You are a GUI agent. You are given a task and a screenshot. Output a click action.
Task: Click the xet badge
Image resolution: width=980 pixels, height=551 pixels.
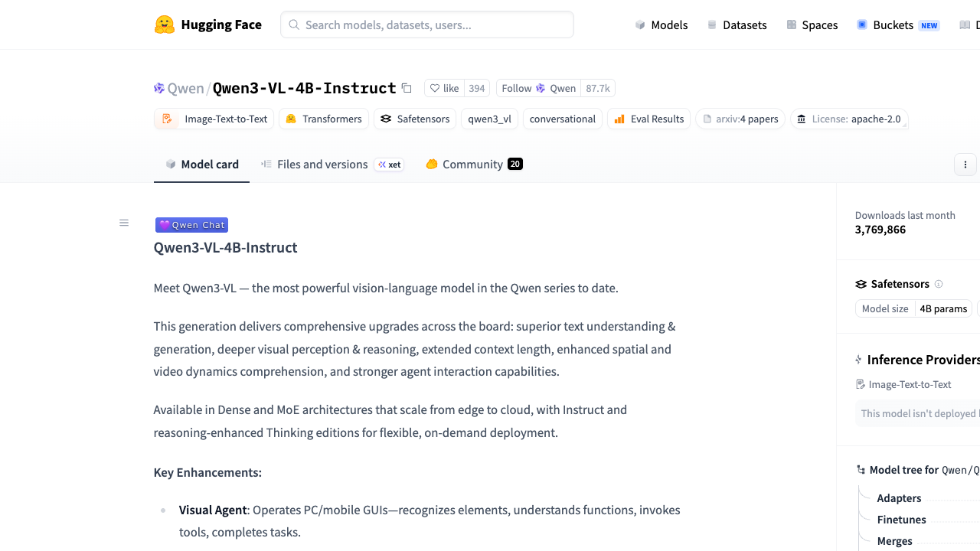pyautogui.click(x=389, y=165)
